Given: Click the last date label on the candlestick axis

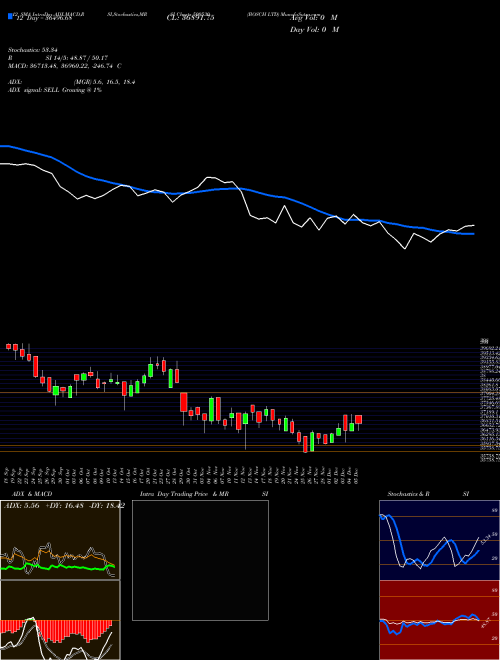Looking at the screenshot, I should coord(357,474).
